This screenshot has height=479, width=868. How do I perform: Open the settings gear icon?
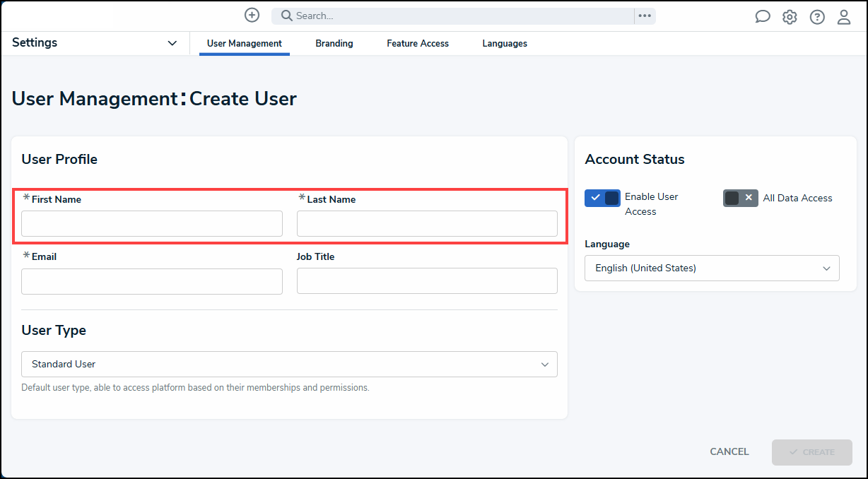[x=790, y=17]
